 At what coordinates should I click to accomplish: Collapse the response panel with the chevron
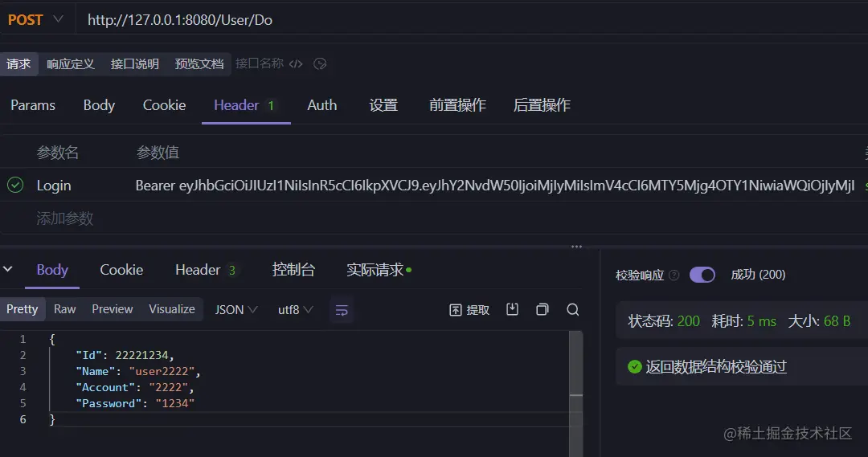(x=8, y=269)
